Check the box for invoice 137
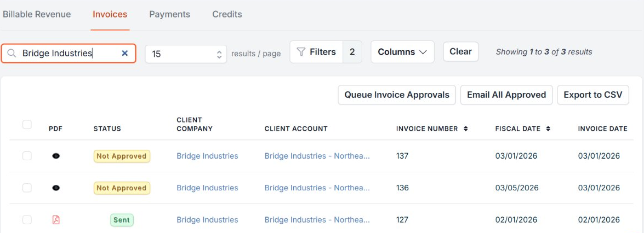Screen dimensions: 644x233 pos(27,156)
